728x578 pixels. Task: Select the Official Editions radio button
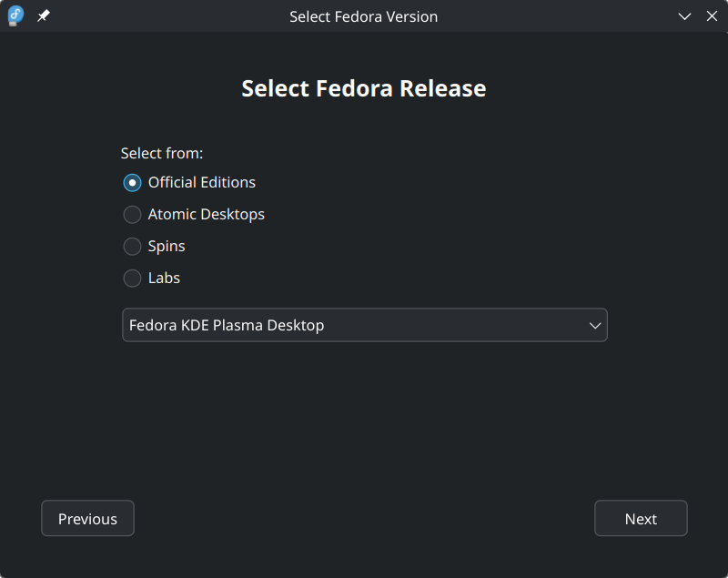[x=132, y=182]
